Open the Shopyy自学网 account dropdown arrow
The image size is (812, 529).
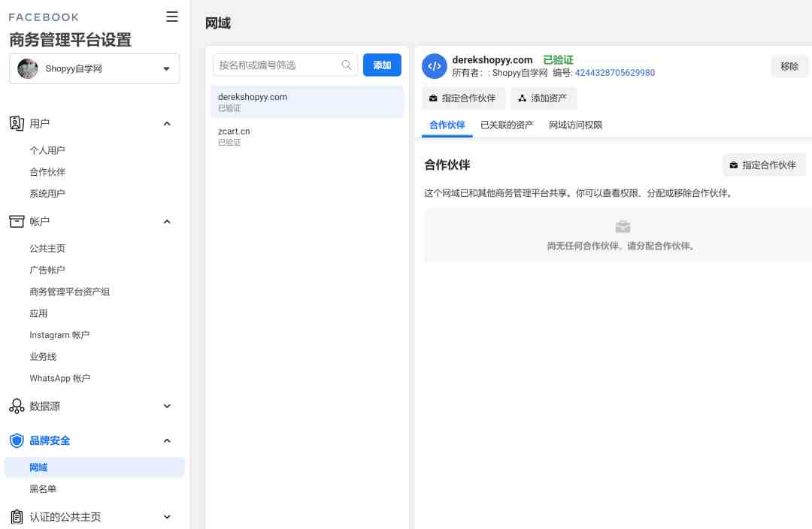[x=166, y=69]
